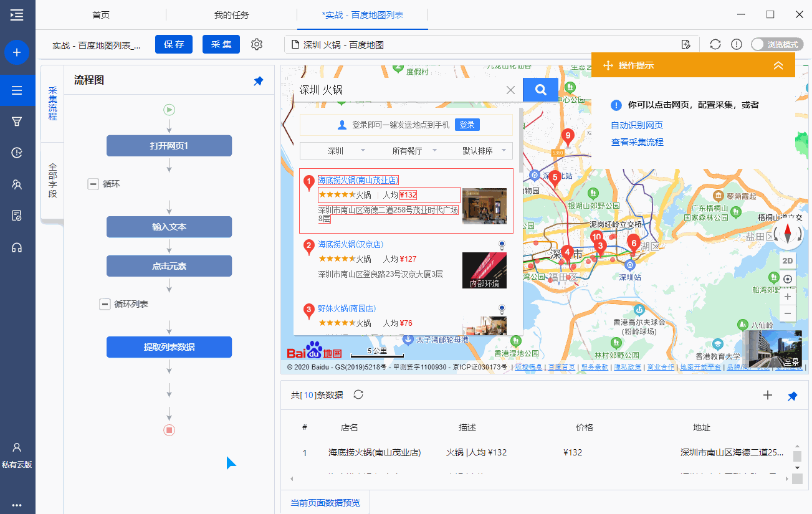Clear the map search text
Screen dimensions: 812x514
(x=511, y=90)
